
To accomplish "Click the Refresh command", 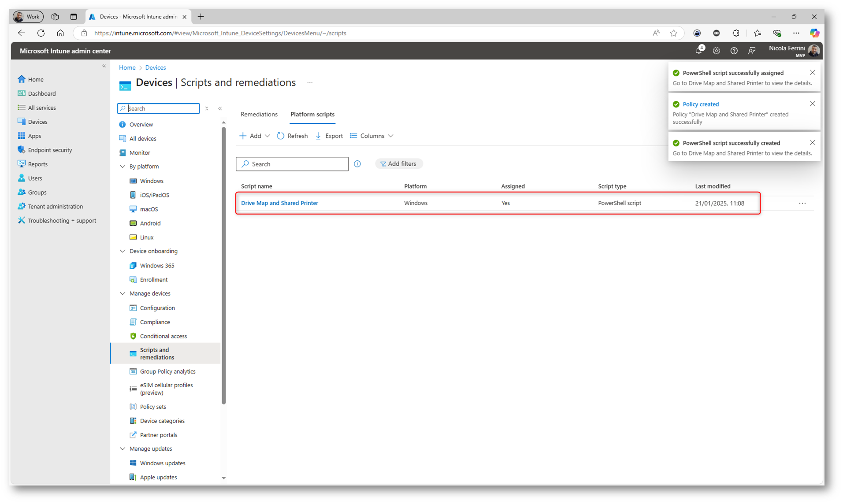I will (x=292, y=136).
